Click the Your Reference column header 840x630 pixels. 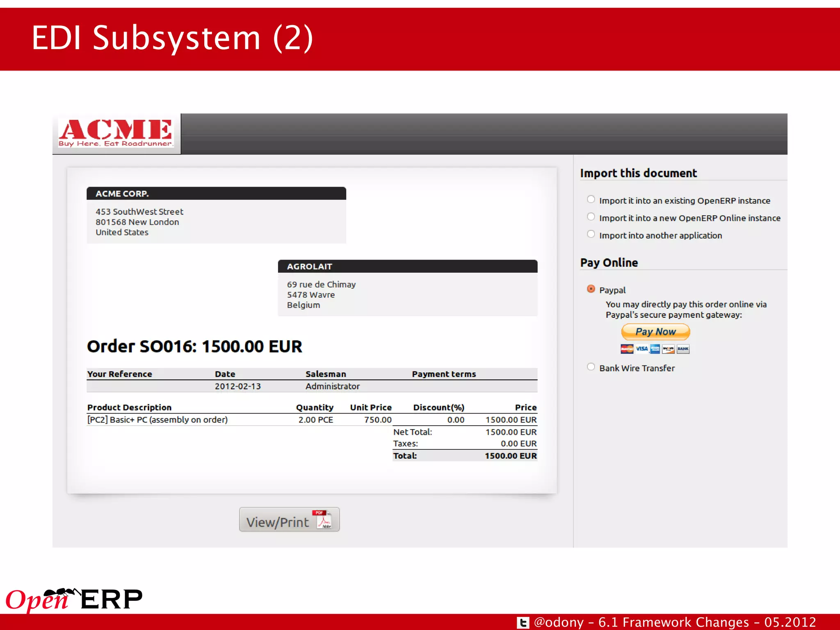[x=119, y=374]
